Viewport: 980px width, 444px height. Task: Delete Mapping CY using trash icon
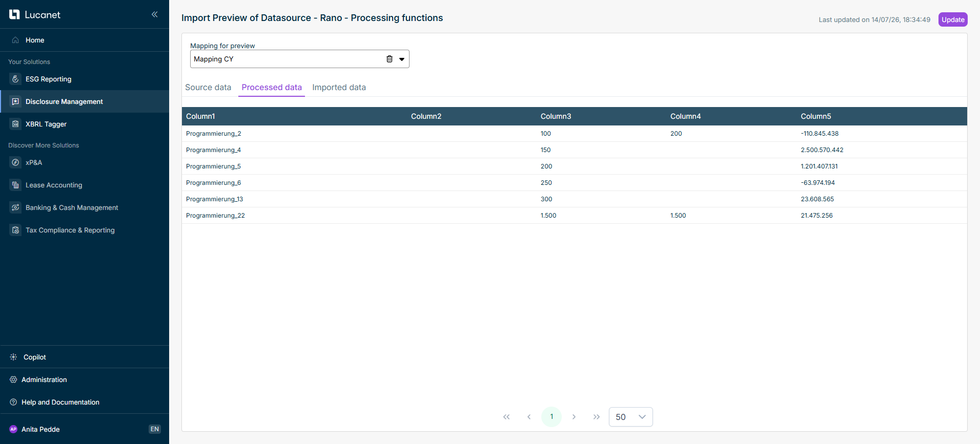click(x=390, y=59)
